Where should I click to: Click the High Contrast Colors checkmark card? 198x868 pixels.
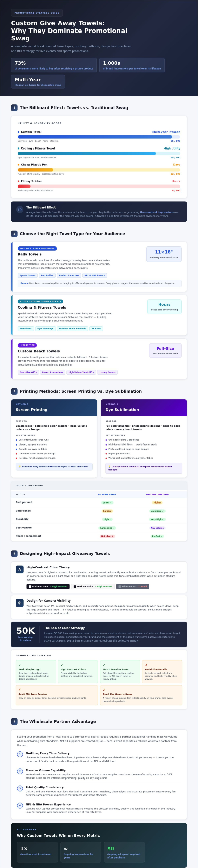click(78, 672)
